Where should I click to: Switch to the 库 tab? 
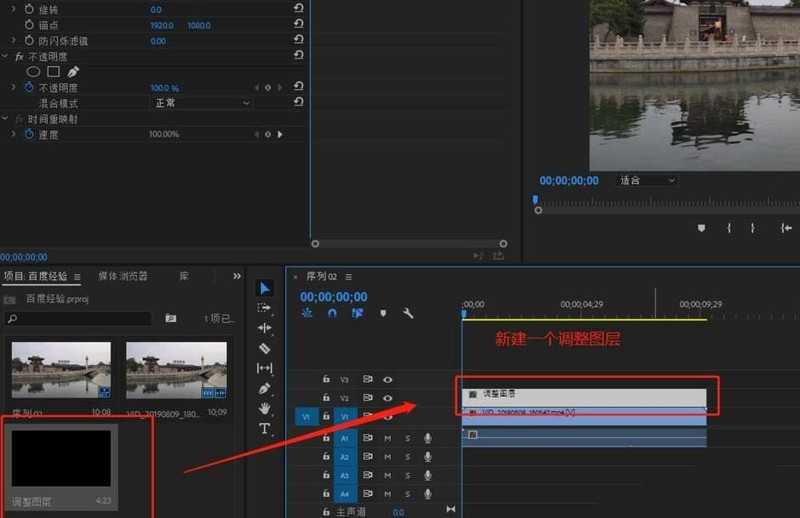click(x=184, y=276)
